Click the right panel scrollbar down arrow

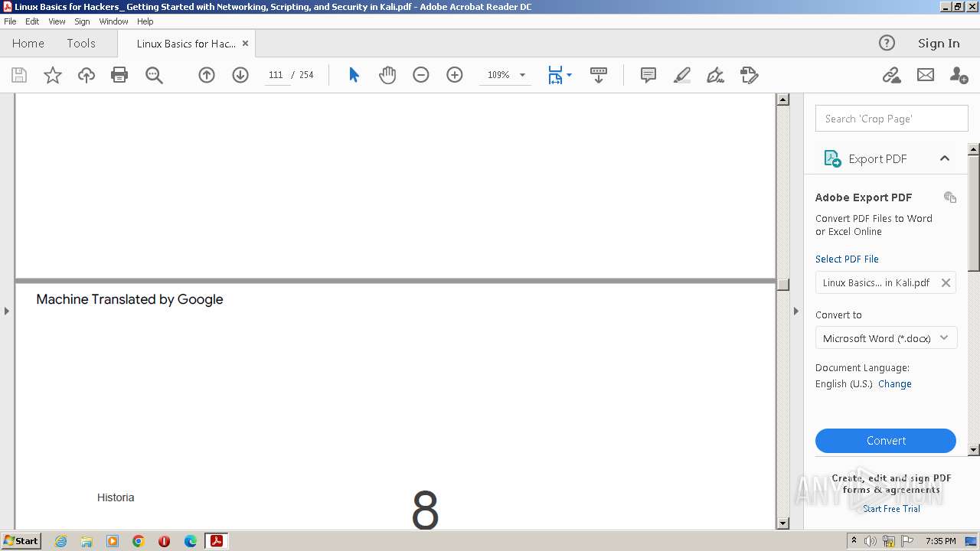pos(974,450)
